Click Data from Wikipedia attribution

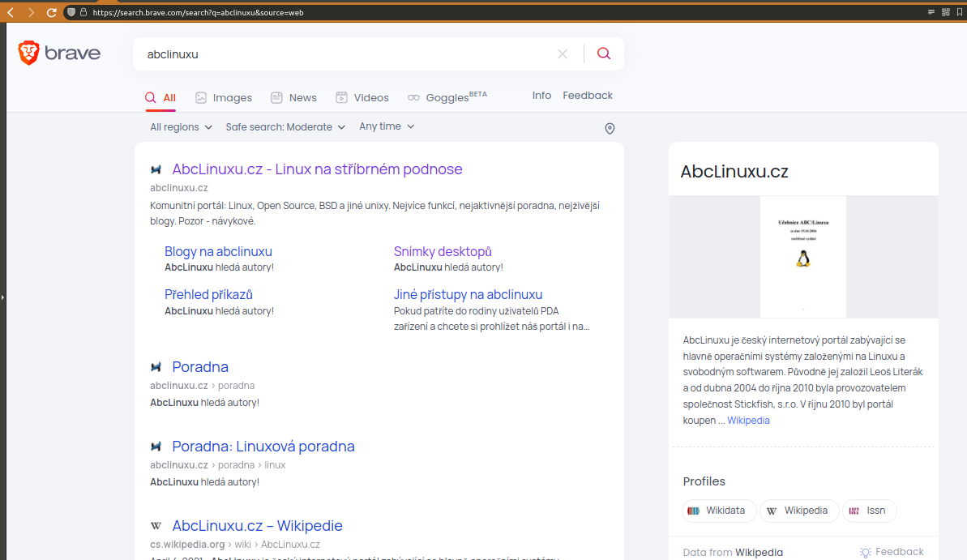coord(733,553)
